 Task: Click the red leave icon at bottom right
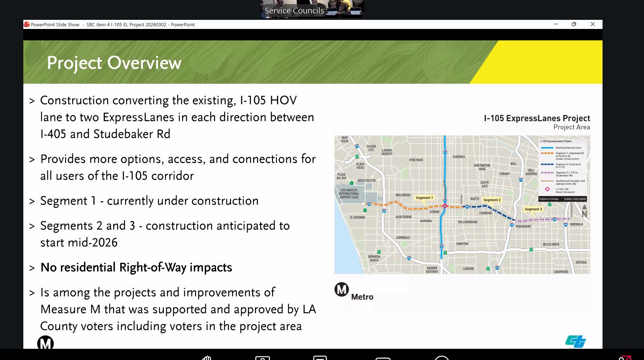tap(625, 358)
